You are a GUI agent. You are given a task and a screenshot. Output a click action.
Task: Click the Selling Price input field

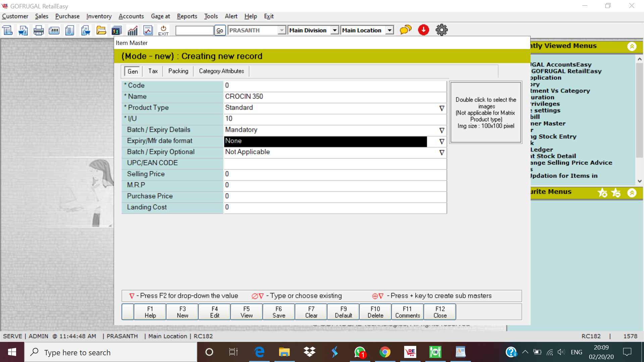tap(335, 174)
